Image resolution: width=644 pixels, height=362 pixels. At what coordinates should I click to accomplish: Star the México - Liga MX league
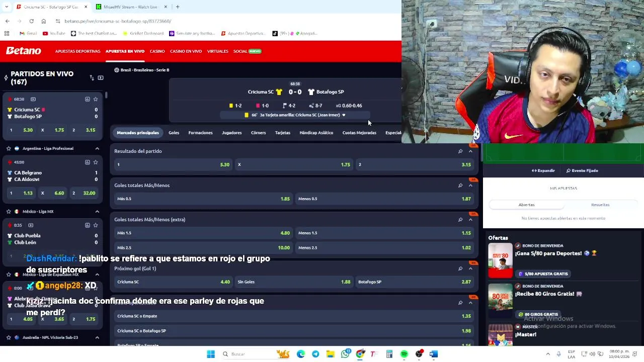[9, 212]
